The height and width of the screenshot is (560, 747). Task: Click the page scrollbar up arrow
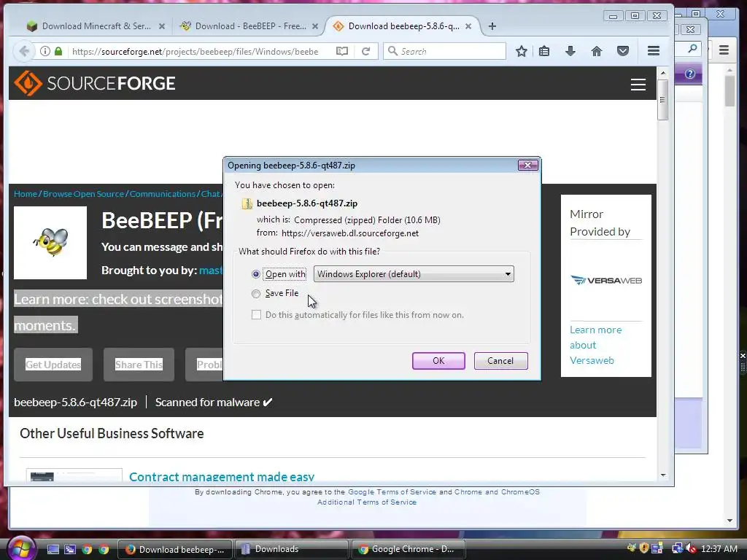[662, 73]
